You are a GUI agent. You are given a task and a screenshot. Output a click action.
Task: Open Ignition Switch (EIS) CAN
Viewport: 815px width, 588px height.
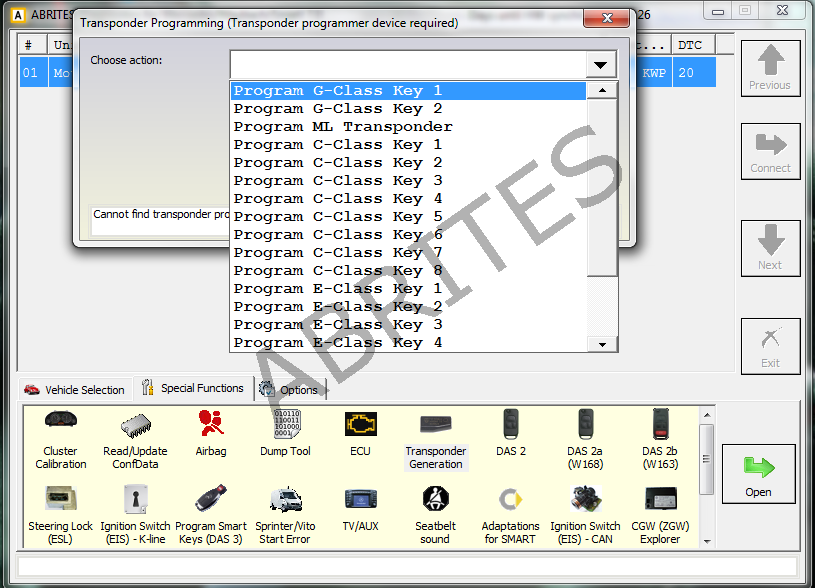click(x=585, y=515)
